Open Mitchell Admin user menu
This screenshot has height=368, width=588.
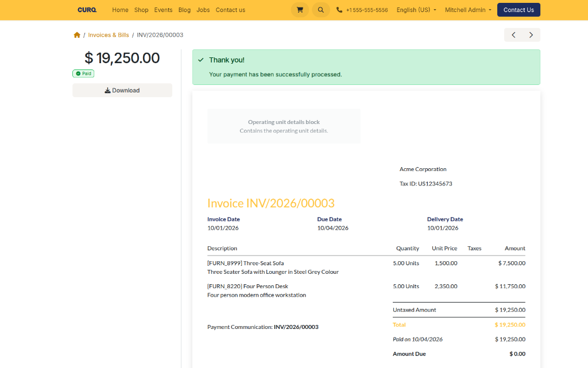coord(468,10)
